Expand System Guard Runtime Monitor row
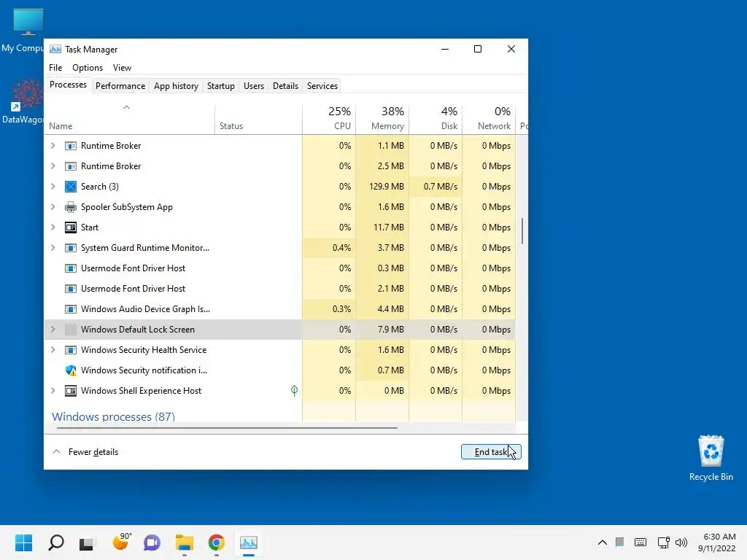The height and width of the screenshot is (560, 747). click(53, 248)
